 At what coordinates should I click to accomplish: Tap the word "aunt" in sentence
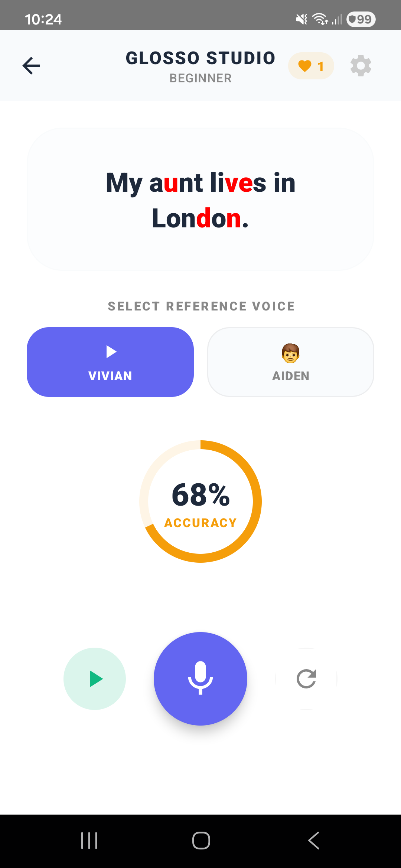point(176,183)
